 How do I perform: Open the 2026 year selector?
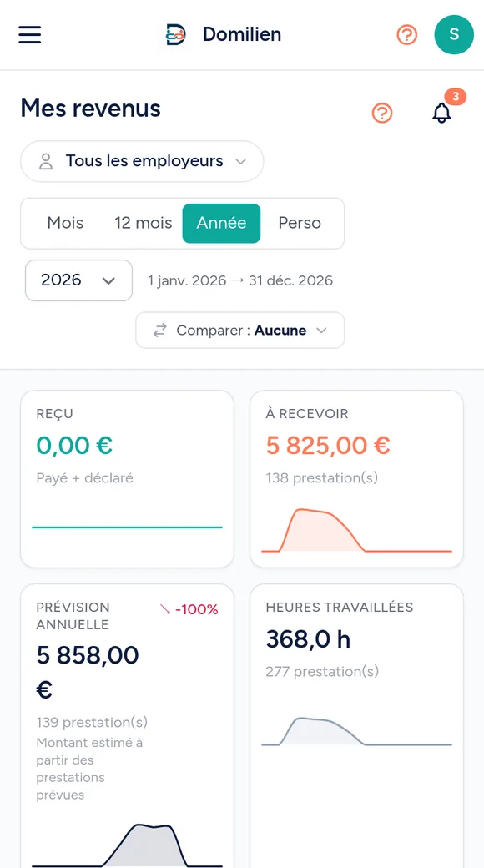(x=78, y=280)
